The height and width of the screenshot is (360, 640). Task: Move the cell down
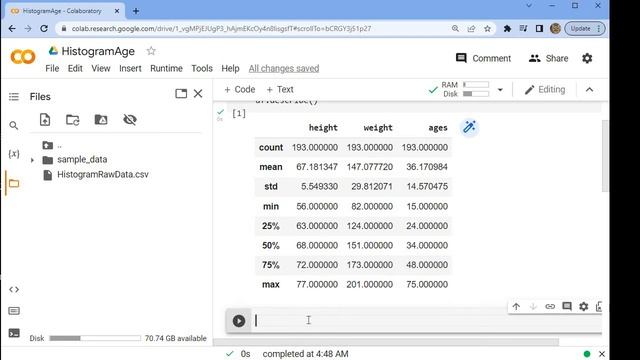click(533, 307)
